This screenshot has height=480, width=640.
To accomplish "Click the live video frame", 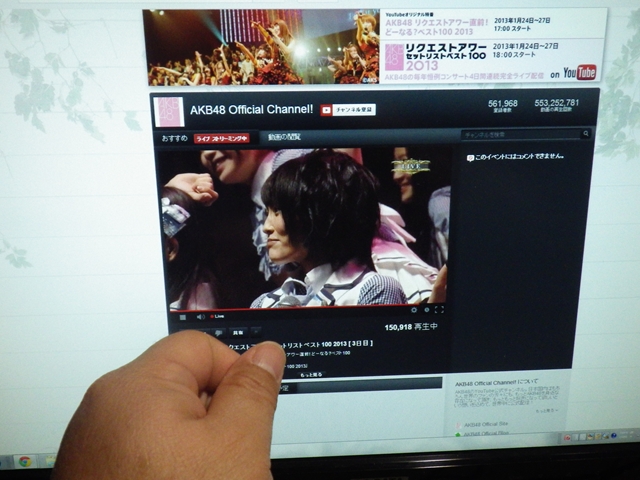I will tap(305, 229).
